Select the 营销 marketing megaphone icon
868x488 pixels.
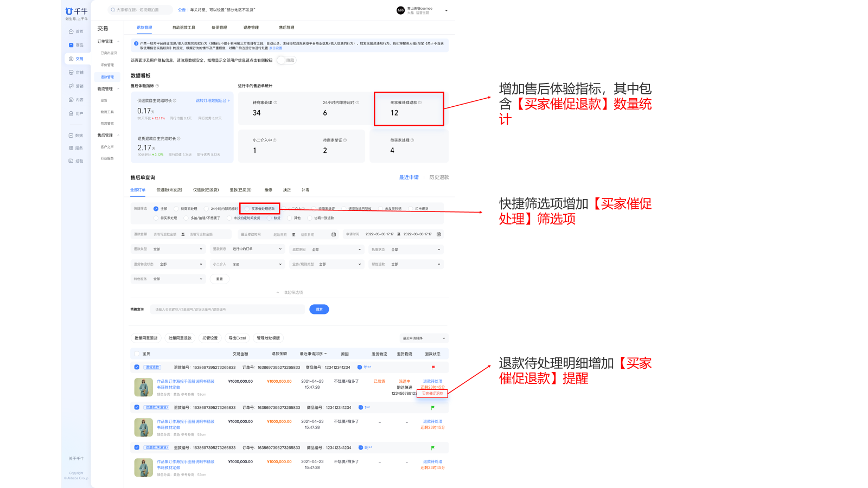tap(71, 86)
